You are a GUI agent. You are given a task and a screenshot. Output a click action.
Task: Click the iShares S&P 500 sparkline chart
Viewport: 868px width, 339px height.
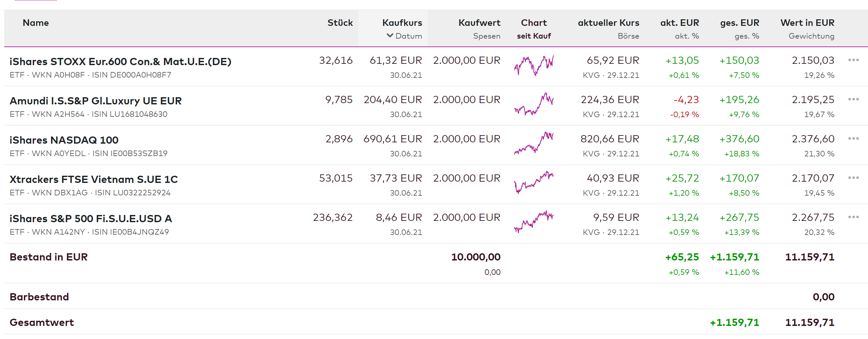534,222
